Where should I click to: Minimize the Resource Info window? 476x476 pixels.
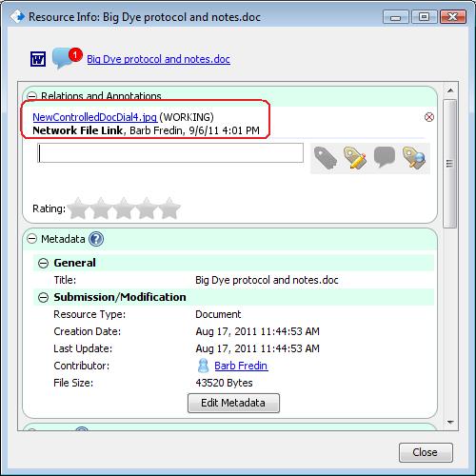tap(396, 17)
